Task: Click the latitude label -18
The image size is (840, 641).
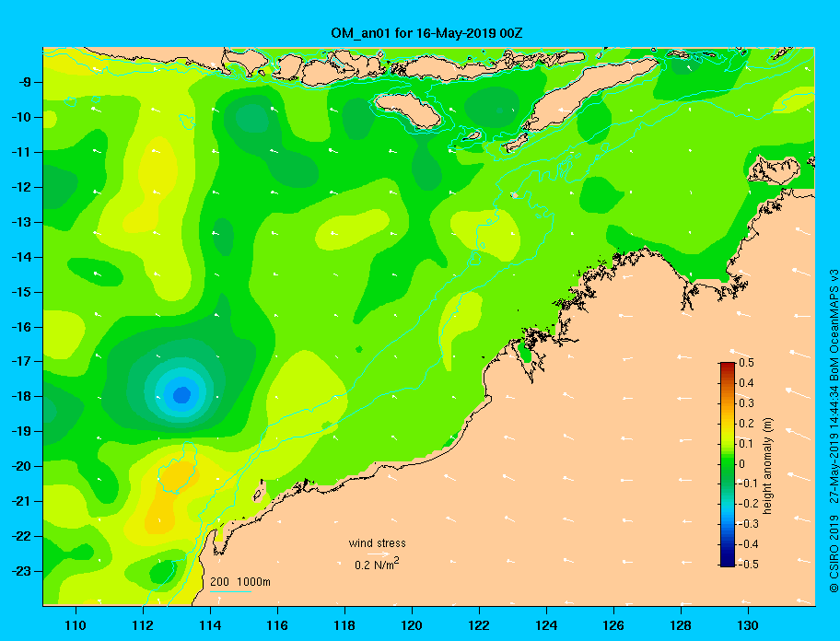Action: (x=21, y=396)
